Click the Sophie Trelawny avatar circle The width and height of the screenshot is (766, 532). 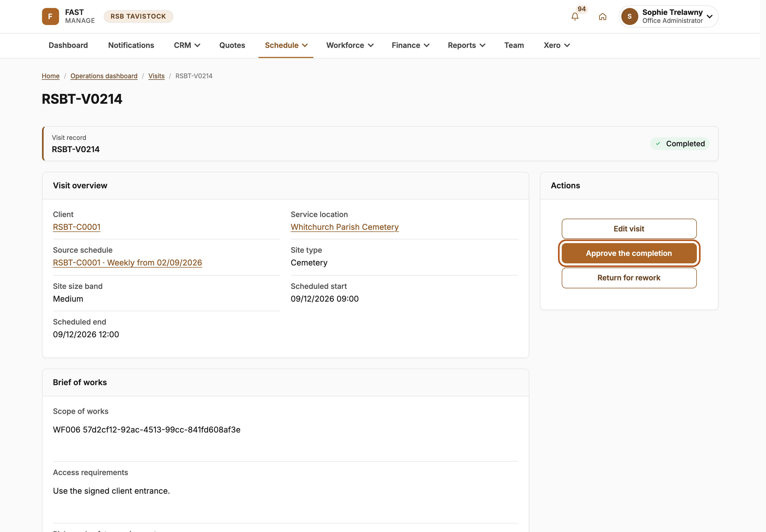[629, 16]
